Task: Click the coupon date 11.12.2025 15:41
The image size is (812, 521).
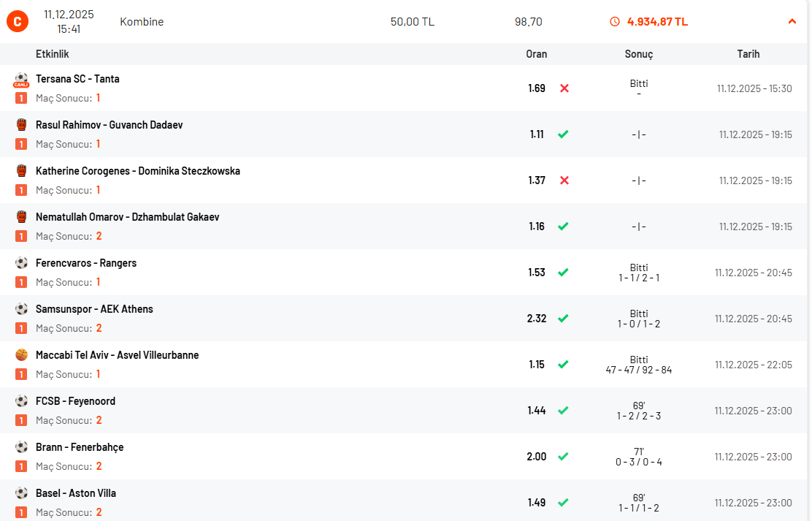Action: (69, 22)
